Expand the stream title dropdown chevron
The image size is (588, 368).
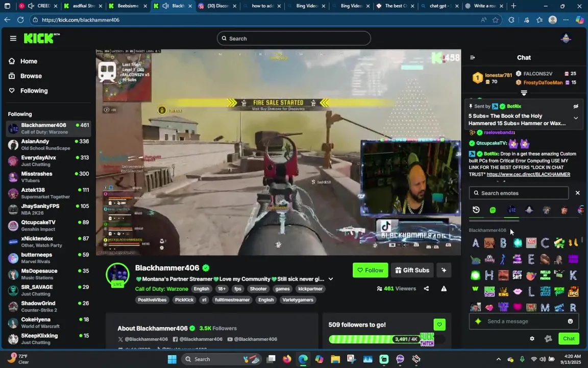(x=330, y=279)
